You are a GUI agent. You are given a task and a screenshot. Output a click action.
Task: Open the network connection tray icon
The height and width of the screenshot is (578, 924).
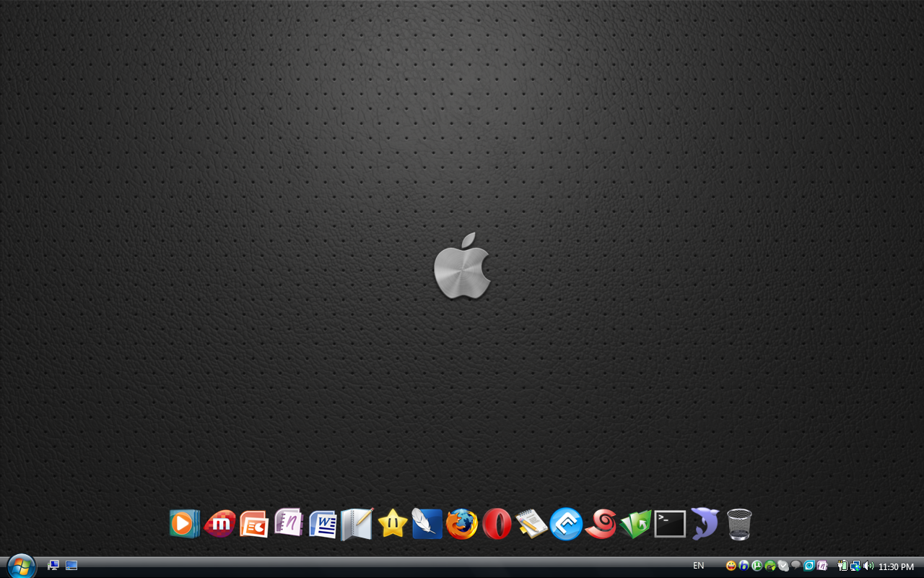pyautogui.click(x=855, y=566)
